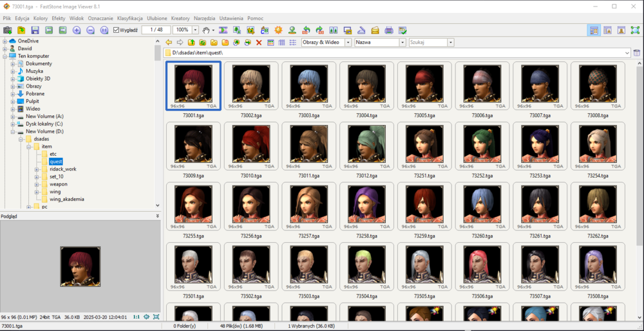Click the printer icon
Screen dimensions: 644x331
pos(389,30)
